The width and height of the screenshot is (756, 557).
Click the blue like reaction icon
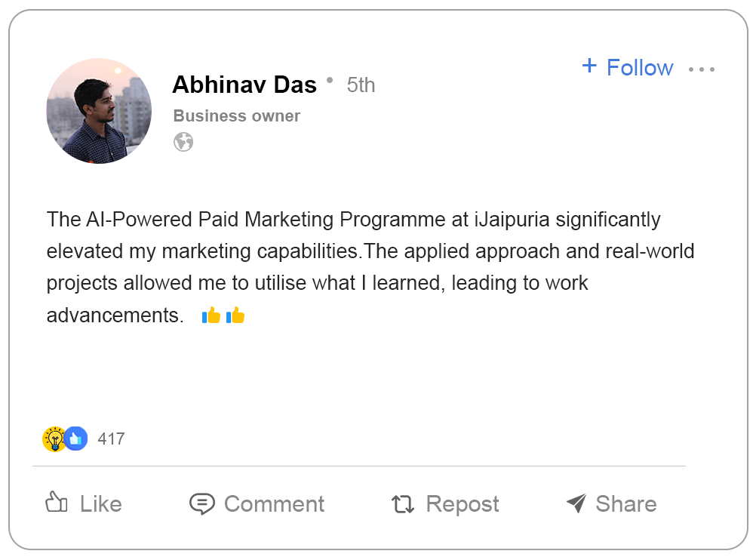point(75,439)
